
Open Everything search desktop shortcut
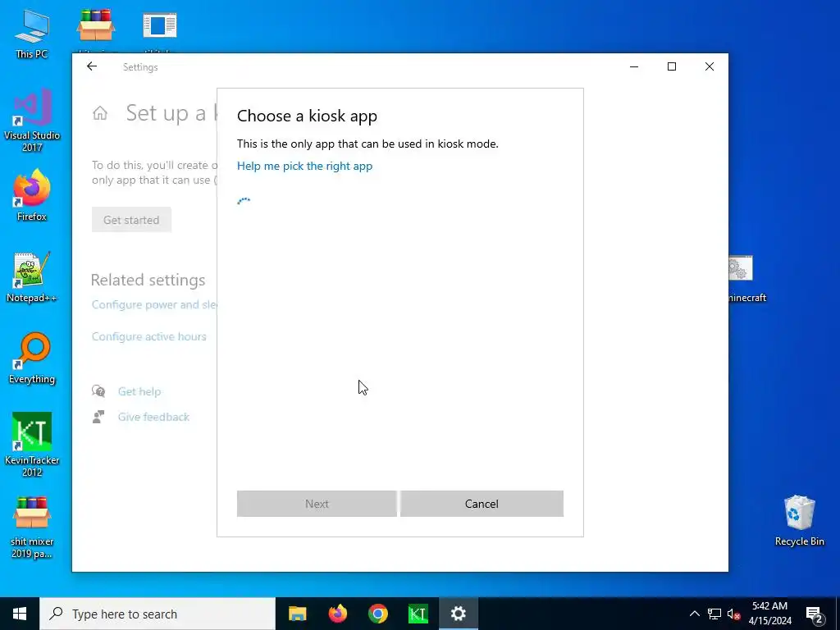click(x=32, y=358)
